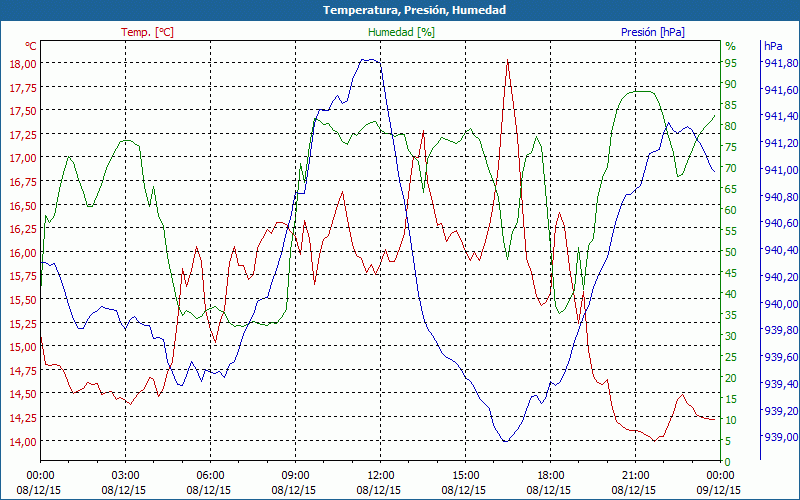Click the 30 humidity axis value

coord(731,336)
